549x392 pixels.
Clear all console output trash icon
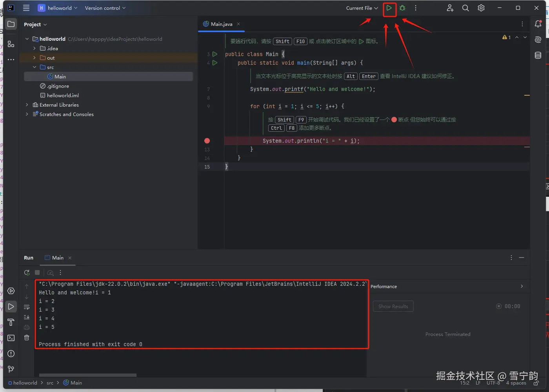27,338
